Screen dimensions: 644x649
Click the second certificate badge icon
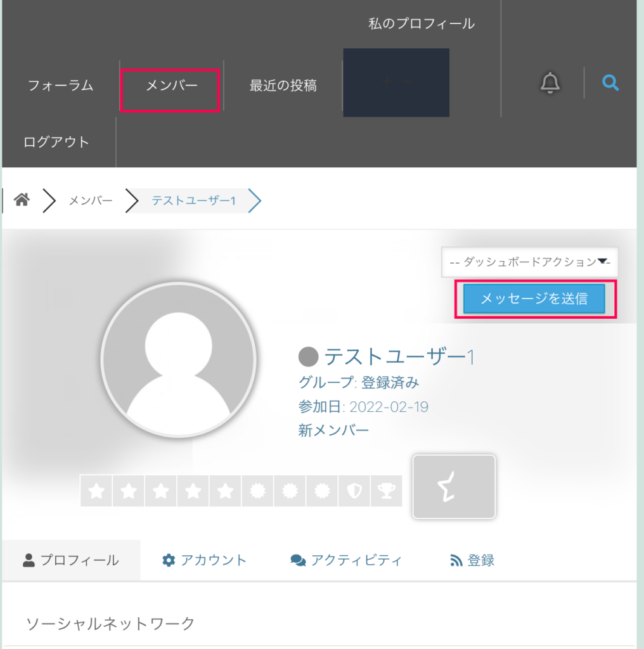coord(290,491)
